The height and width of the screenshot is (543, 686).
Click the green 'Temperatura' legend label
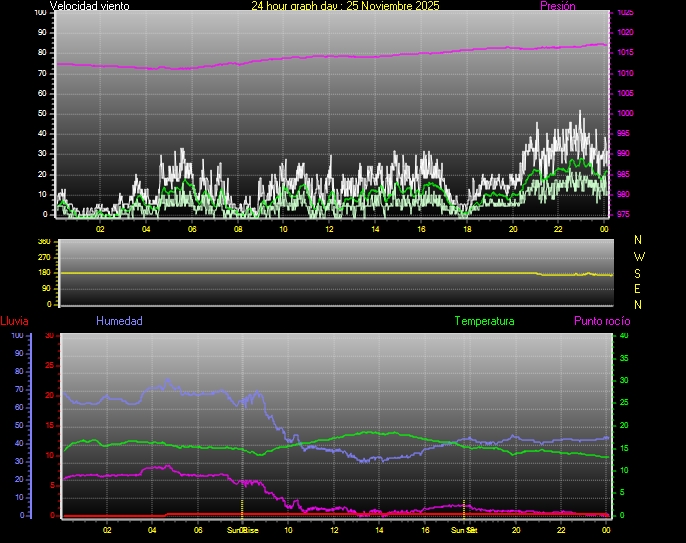point(484,322)
